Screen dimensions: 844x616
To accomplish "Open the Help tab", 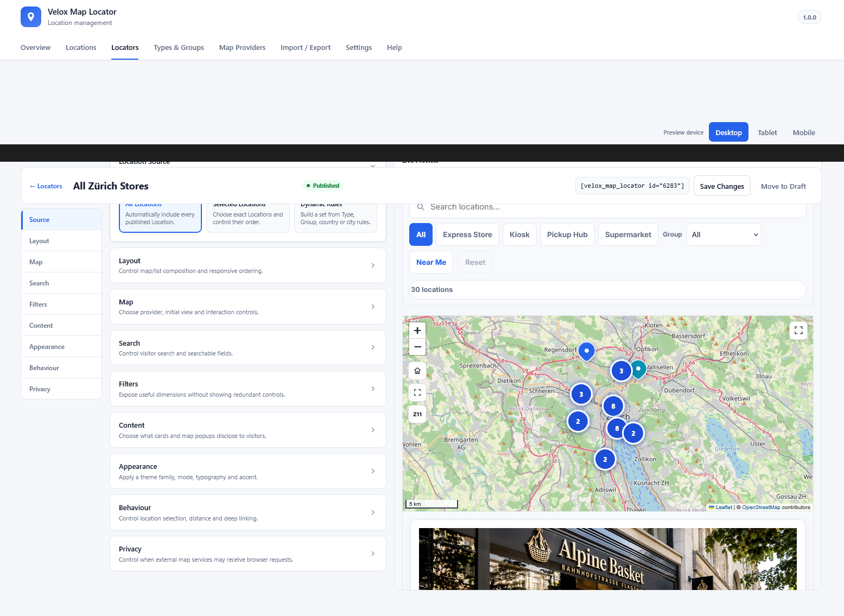I will [395, 48].
